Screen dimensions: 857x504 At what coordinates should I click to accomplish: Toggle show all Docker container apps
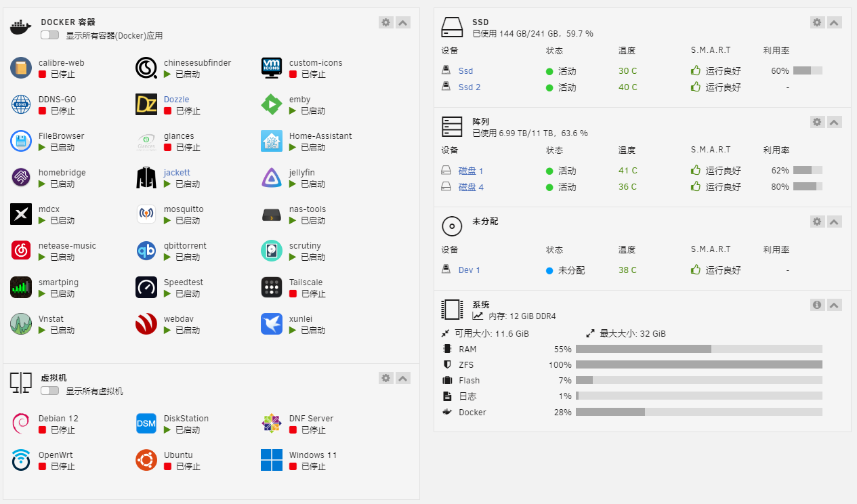49,35
